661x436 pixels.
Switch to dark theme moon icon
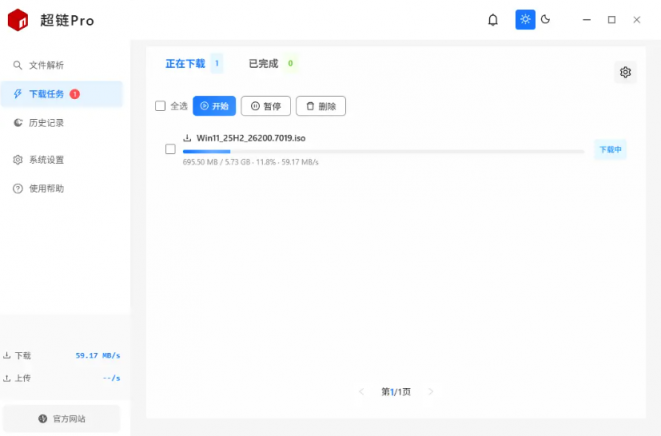pyautogui.click(x=546, y=20)
